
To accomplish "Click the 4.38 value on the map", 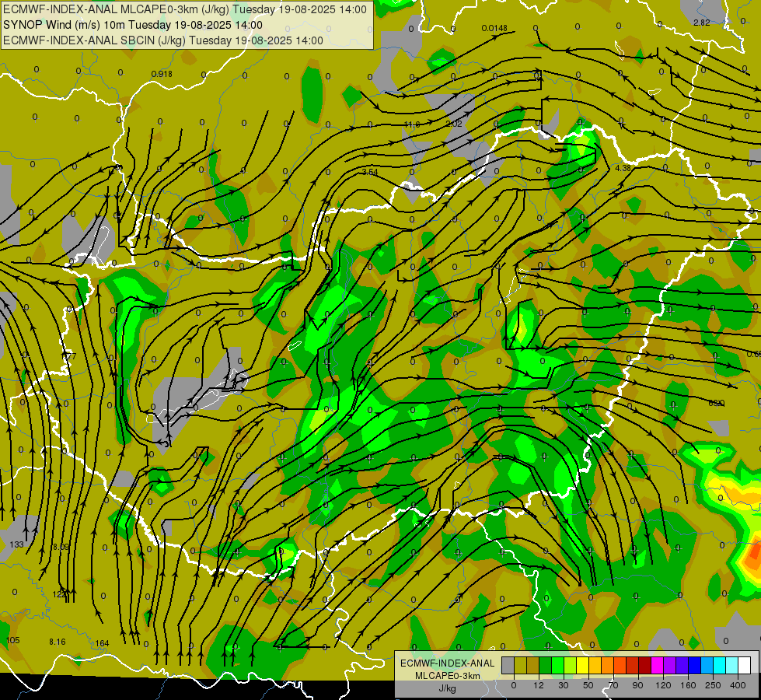I will coord(623,168).
